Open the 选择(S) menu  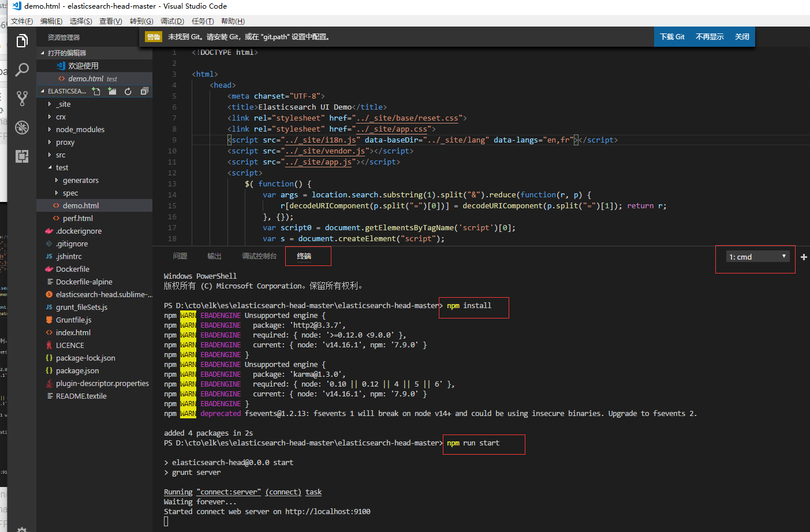[81, 21]
